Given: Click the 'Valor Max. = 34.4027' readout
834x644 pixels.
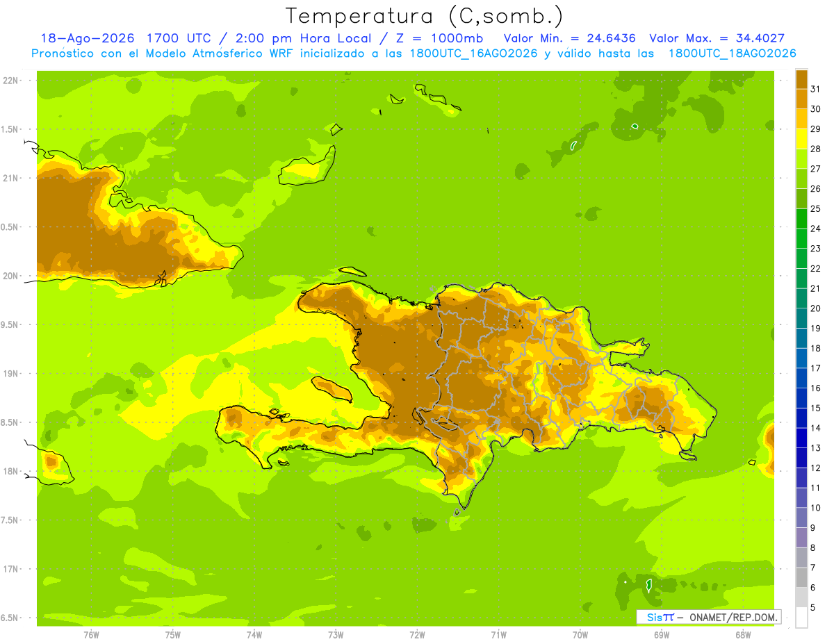Looking at the screenshot, I should tap(717, 38).
